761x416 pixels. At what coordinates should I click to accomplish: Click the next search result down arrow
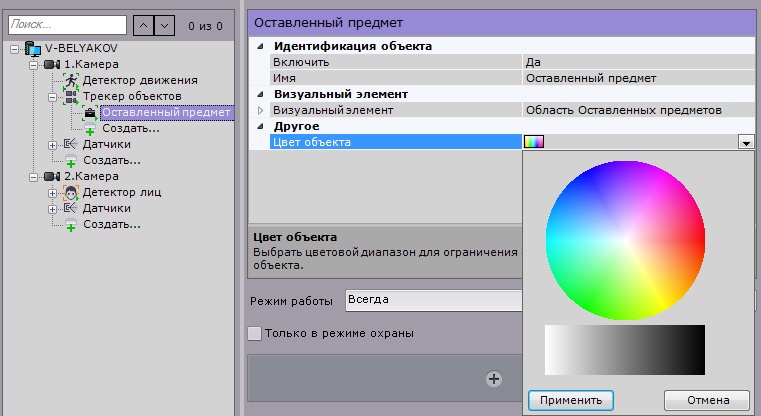click(165, 21)
